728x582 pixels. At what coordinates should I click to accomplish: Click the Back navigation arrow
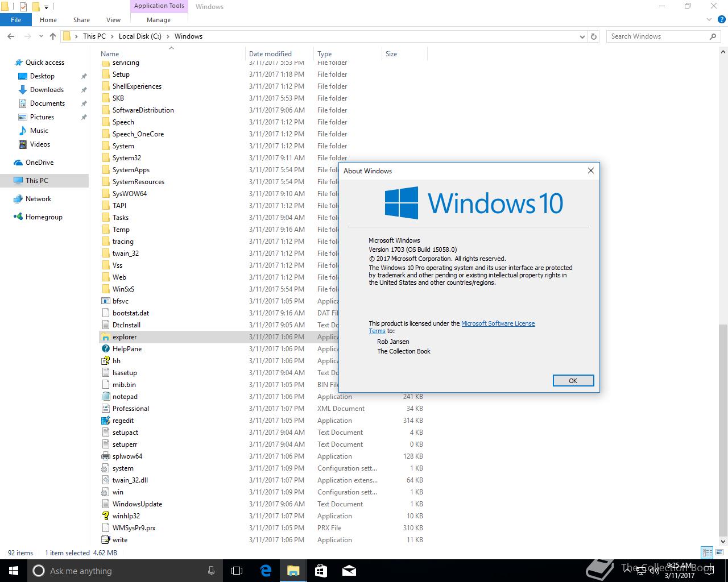click(11, 36)
